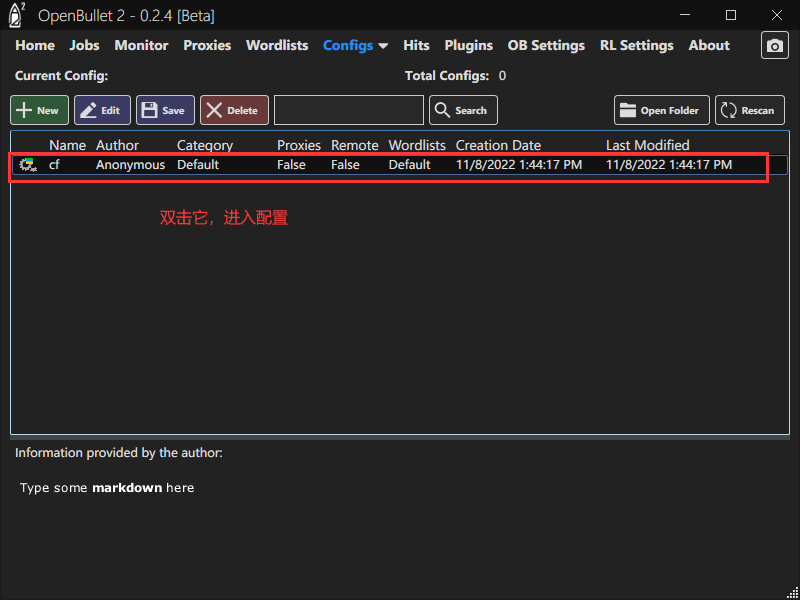
Task: Open OB Settings
Action: [x=546, y=45]
